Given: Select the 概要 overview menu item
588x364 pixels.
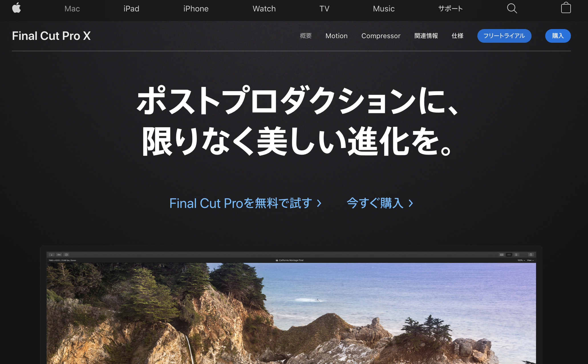Looking at the screenshot, I should tap(305, 36).
